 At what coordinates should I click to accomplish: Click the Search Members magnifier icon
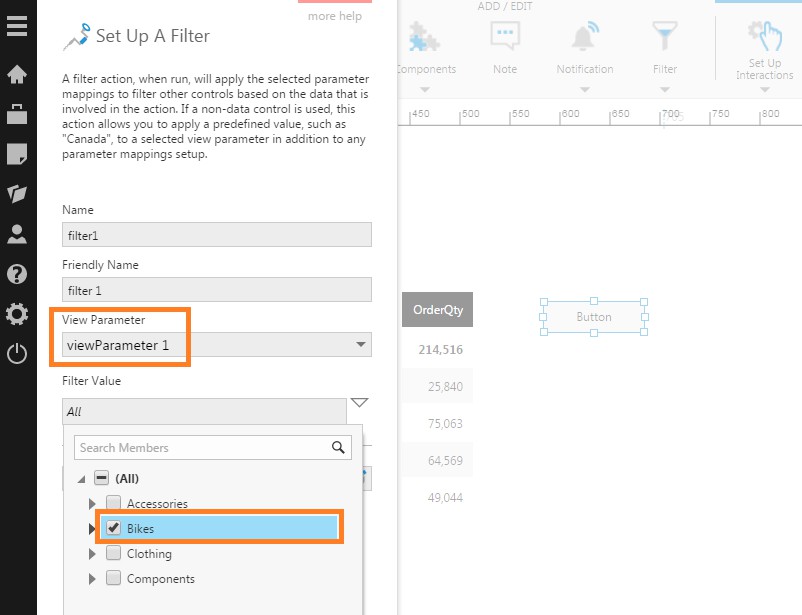340,448
